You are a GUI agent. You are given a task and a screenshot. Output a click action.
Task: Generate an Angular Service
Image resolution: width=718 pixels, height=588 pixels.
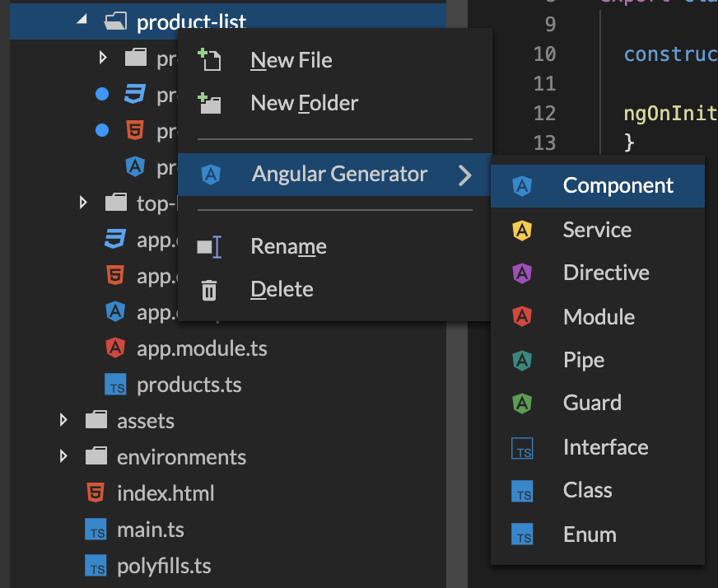point(597,230)
